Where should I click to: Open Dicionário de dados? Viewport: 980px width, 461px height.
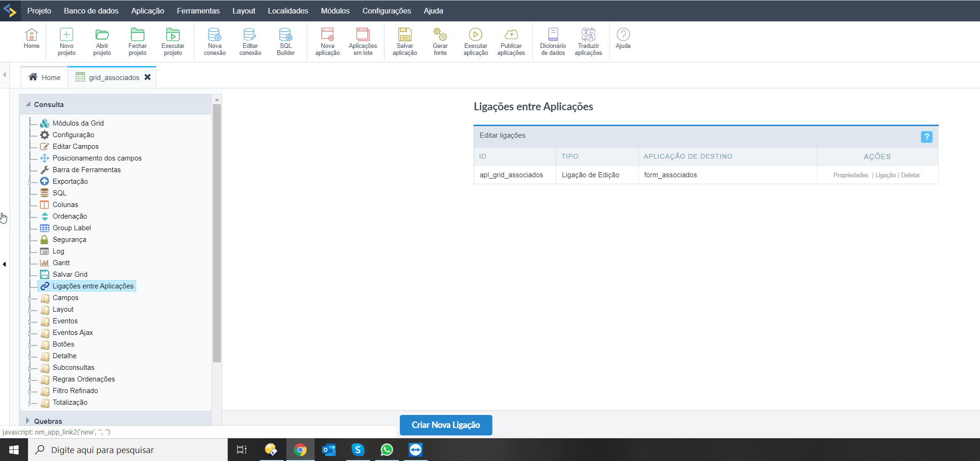tap(553, 41)
